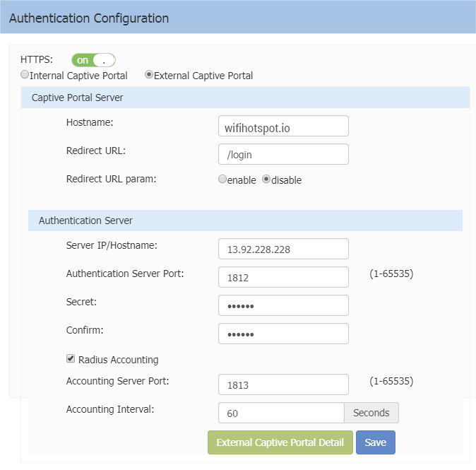
Task: Click the Hostname field containing wifihotspot.io
Action: [x=283, y=126]
